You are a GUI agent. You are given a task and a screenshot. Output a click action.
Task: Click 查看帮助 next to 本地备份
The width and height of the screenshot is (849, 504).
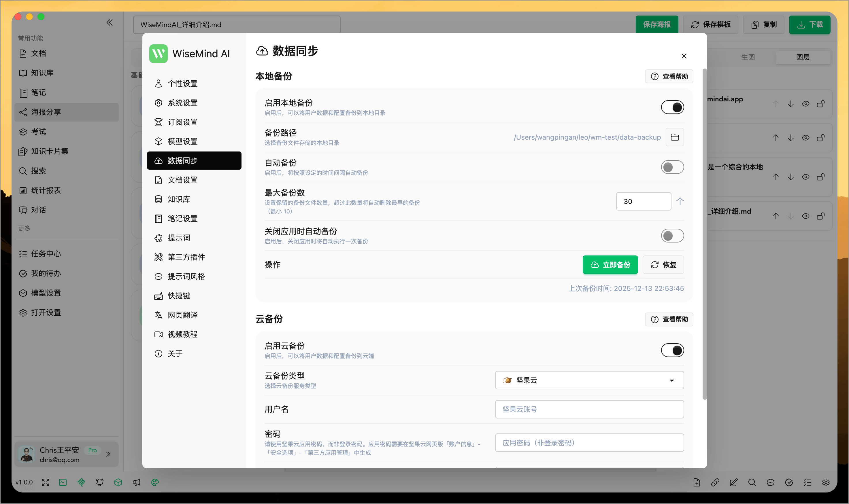click(669, 76)
